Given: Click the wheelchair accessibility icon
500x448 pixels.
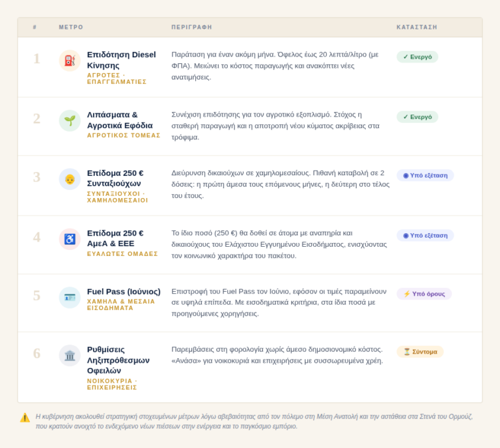Looking at the screenshot, I should tap(70, 238).
